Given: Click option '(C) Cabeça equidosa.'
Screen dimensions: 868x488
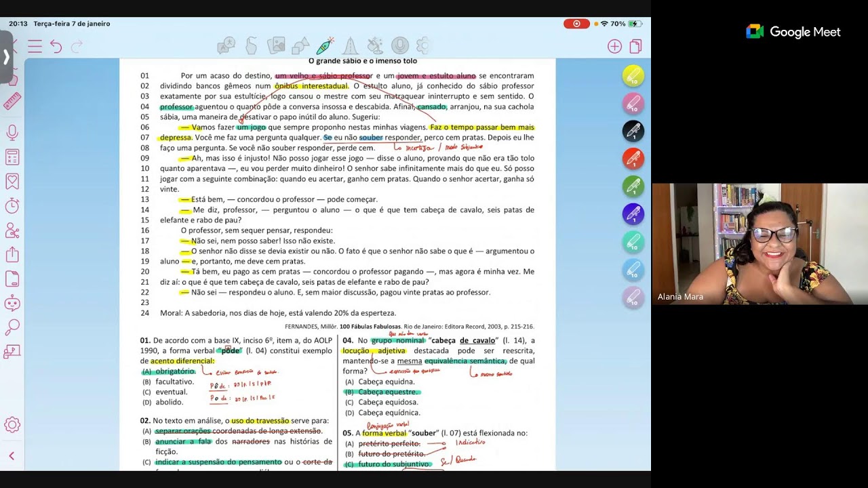Looking at the screenshot, I should point(382,402).
